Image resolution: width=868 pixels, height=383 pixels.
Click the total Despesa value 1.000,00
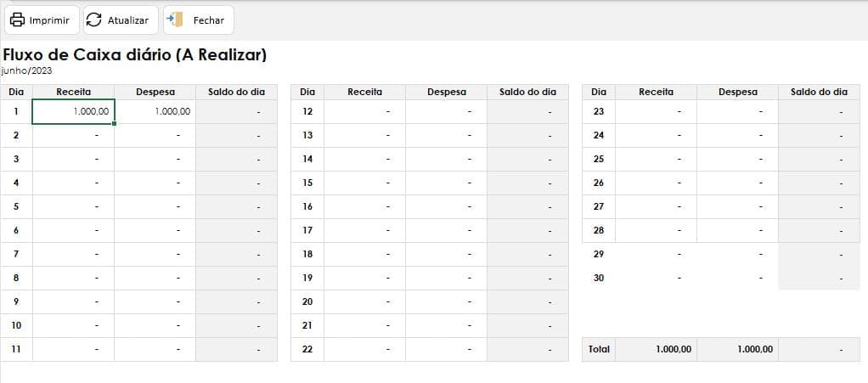pos(737,349)
